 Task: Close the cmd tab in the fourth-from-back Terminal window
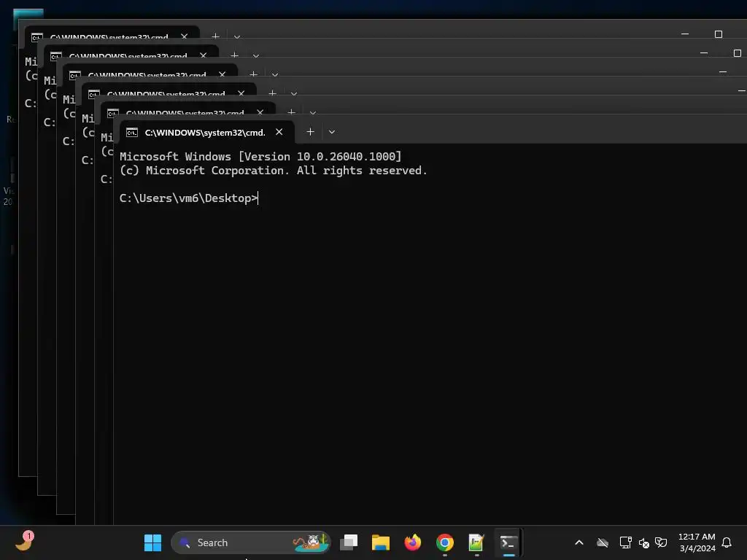(x=241, y=93)
